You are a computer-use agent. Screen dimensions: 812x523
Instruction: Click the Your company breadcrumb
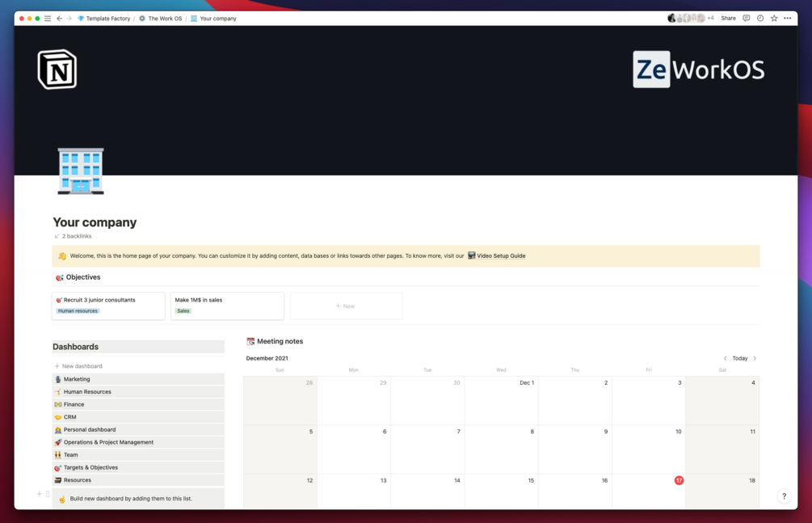213,18
